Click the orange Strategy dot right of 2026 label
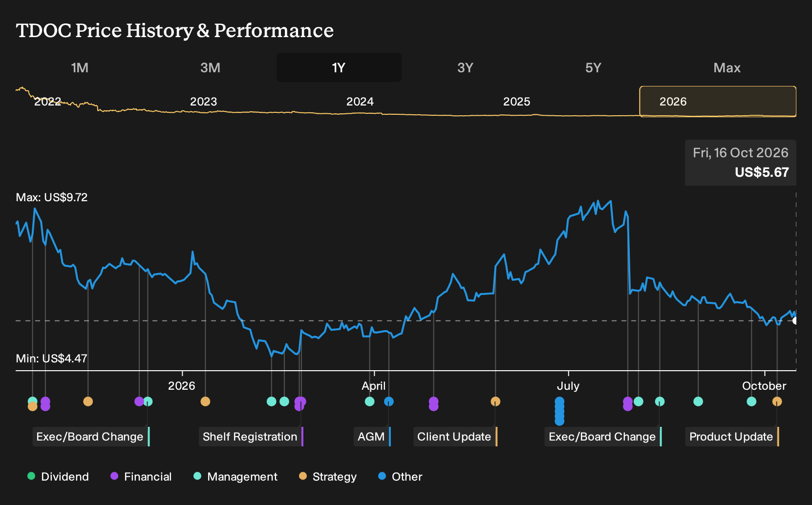 pyautogui.click(x=205, y=401)
